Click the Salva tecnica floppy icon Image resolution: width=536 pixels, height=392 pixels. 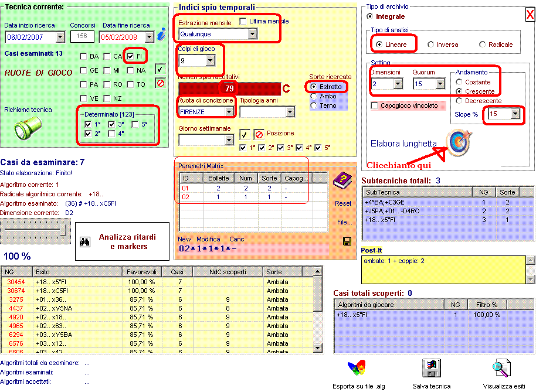pos(432,368)
